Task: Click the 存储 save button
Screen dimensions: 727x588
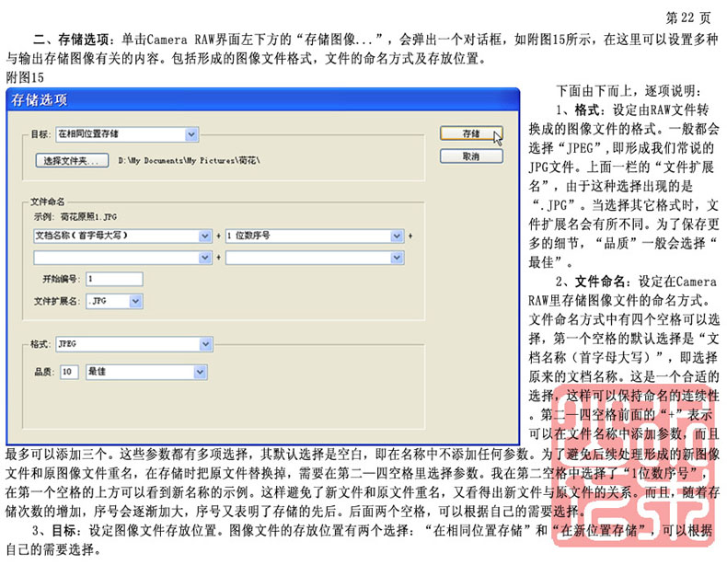Action: tap(471, 133)
